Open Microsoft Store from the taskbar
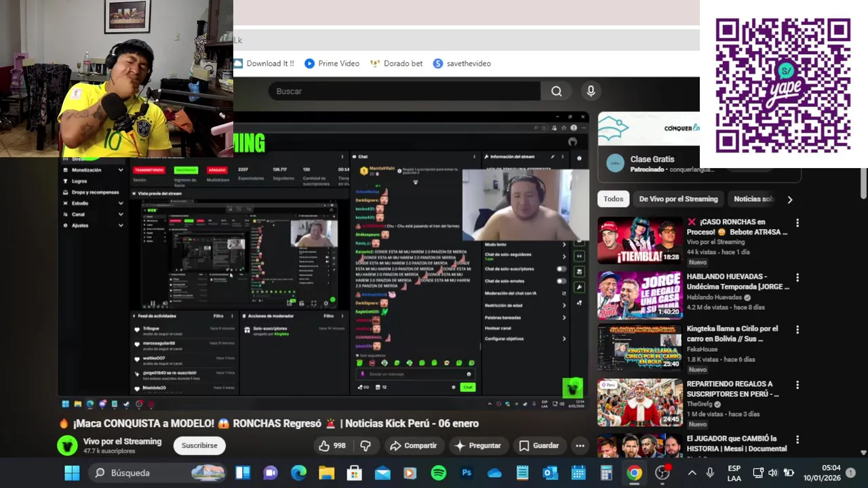 (355, 472)
